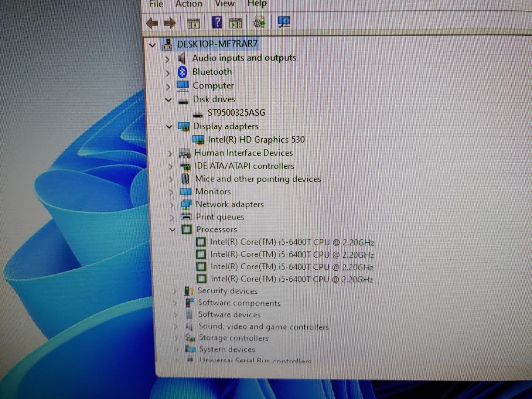Click the drive icon beside ST9500325ASG
532x399 pixels.
[x=198, y=114]
